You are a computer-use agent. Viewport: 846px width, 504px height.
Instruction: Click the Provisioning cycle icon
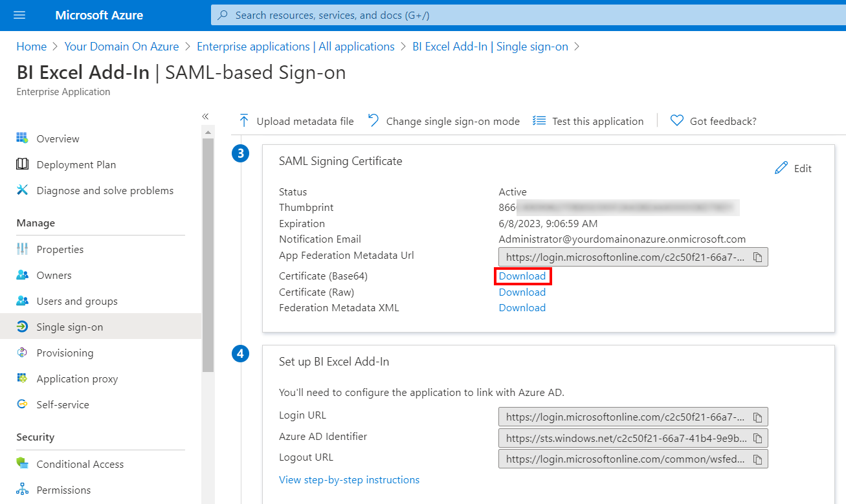[23, 353]
